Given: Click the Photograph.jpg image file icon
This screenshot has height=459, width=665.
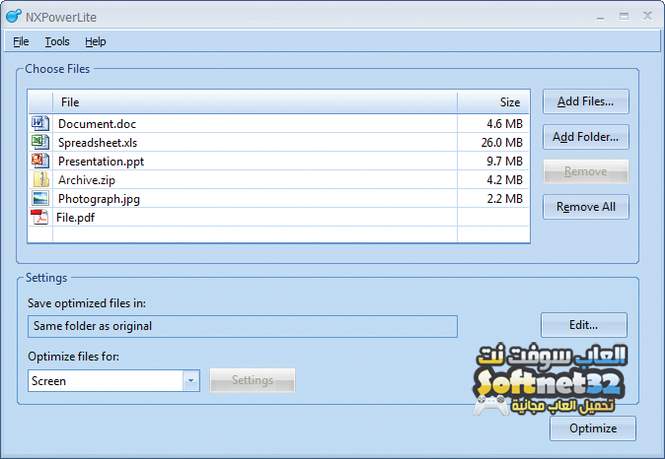Looking at the screenshot, I should [x=40, y=198].
